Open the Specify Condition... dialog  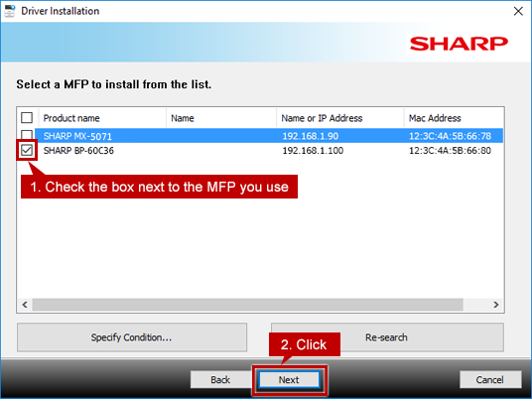click(x=132, y=337)
